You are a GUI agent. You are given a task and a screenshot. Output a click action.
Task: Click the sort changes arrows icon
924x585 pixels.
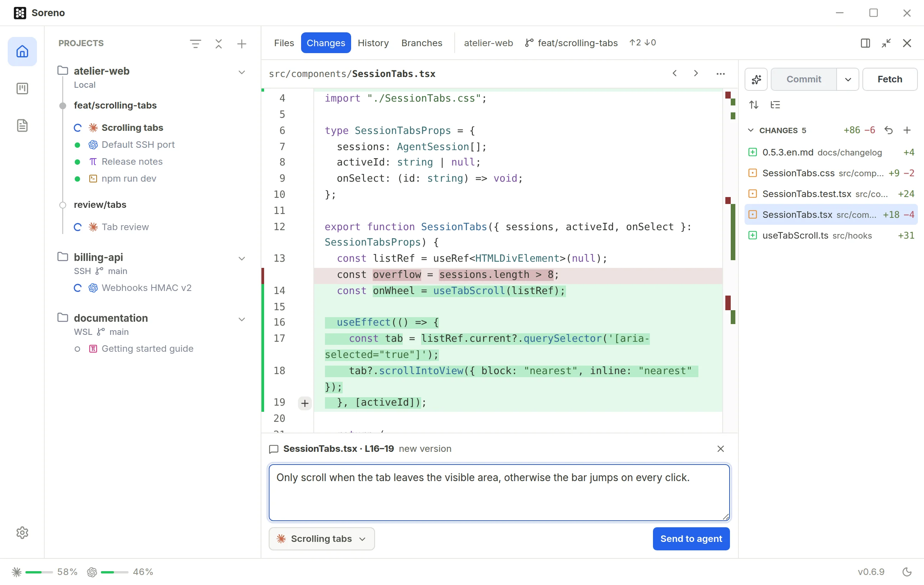pos(754,105)
